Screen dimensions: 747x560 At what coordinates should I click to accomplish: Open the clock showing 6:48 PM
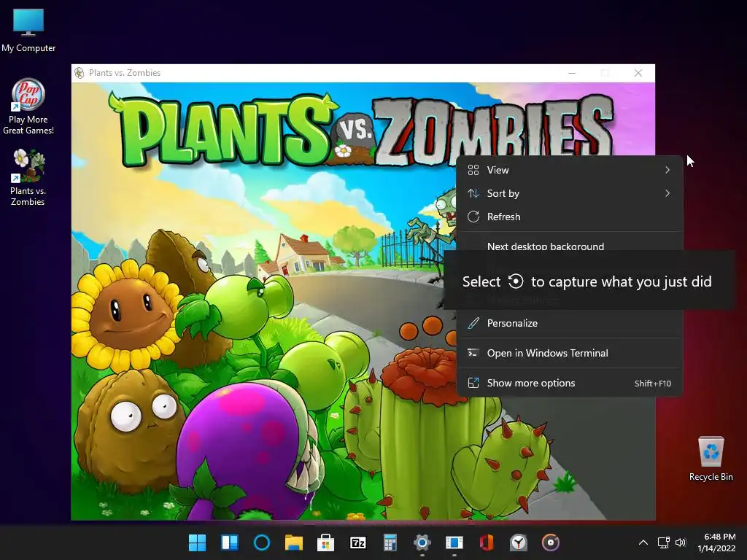click(x=716, y=542)
